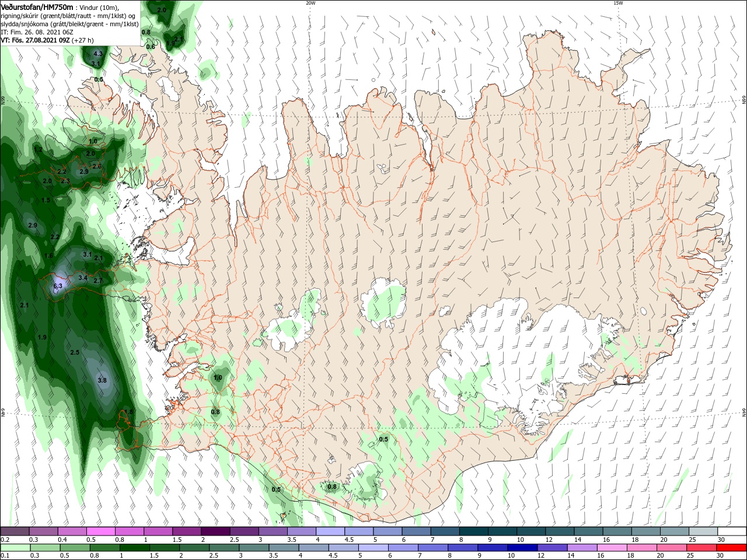Select the medium green 0.5 swatch in lower legend
The image size is (747, 560).
coord(75,548)
